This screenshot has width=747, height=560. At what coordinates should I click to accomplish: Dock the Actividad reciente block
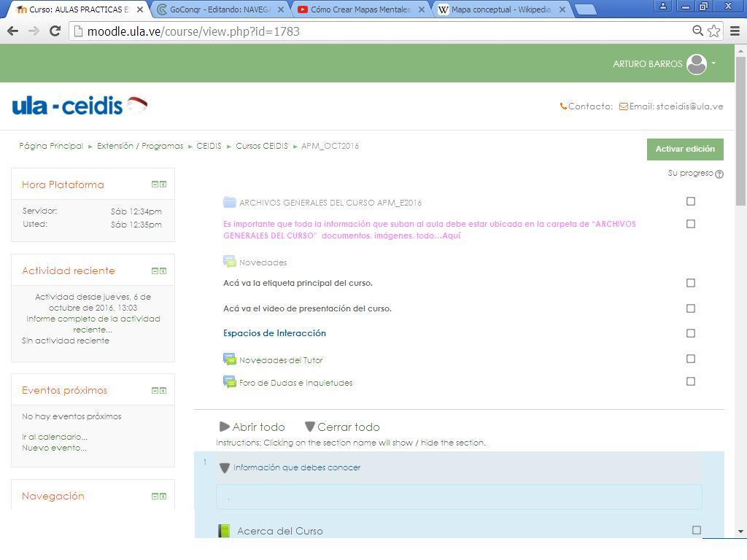click(163, 271)
